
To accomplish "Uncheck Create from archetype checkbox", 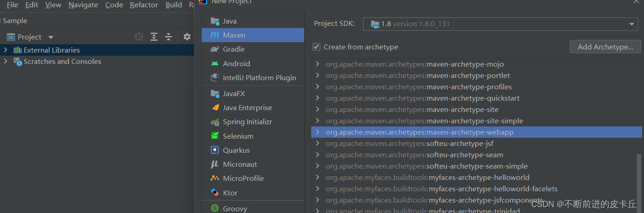I will click(317, 47).
